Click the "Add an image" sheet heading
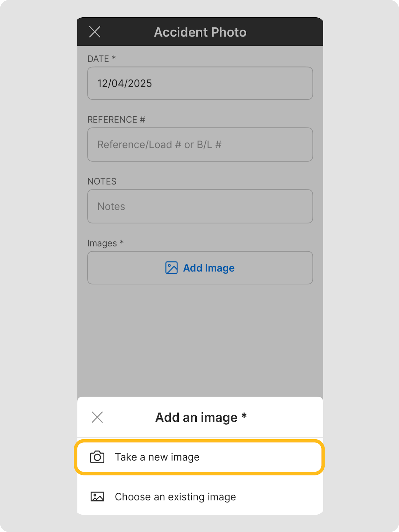 196,417
